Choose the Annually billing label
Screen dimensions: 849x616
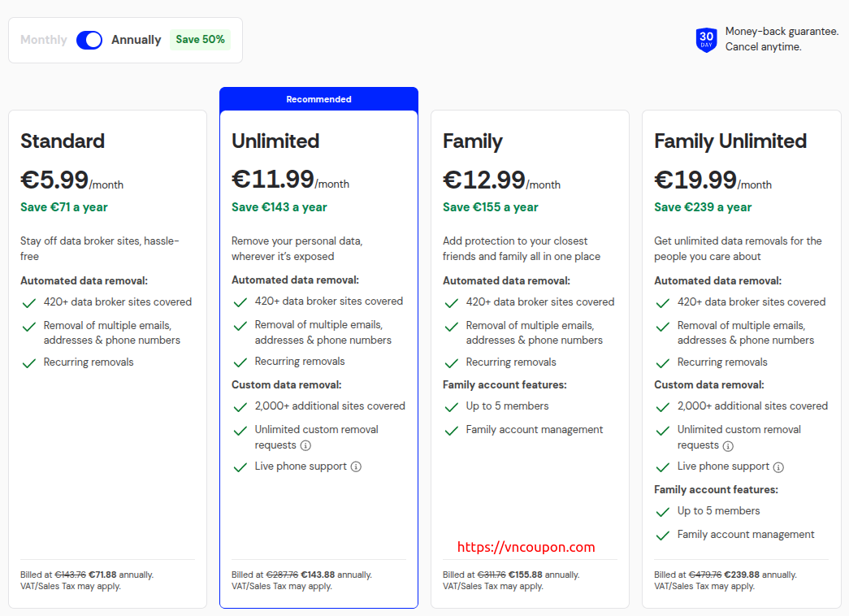click(136, 40)
